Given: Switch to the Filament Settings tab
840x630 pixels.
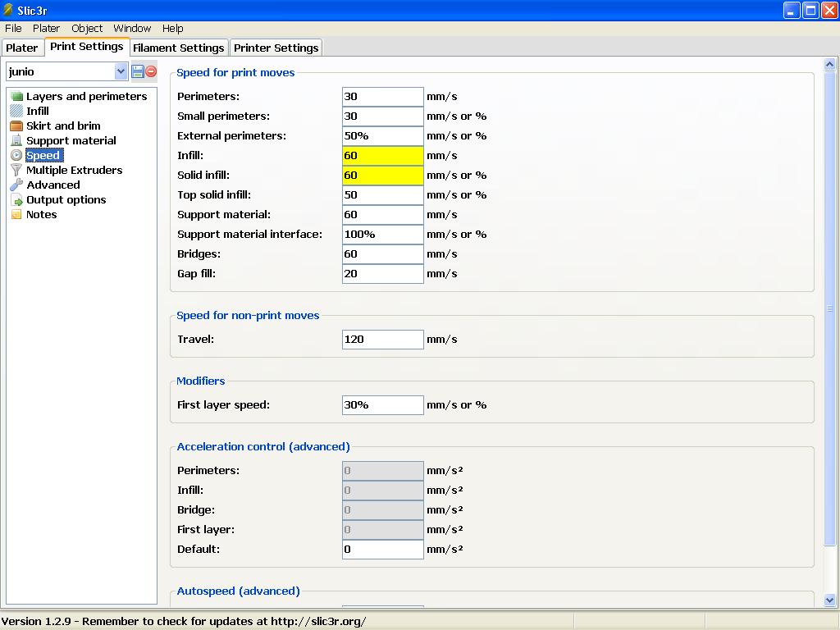Looking at the screenshot, I should pyautogui.click(x=178, y=48).
